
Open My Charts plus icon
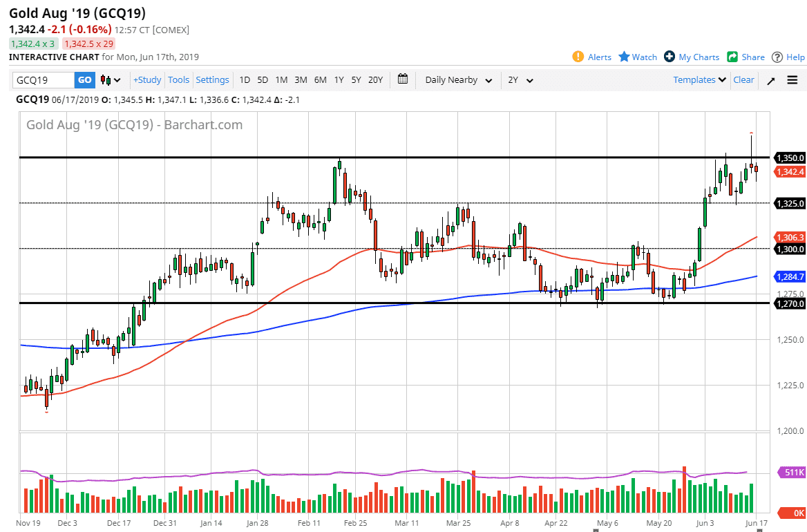pos(670,57)
